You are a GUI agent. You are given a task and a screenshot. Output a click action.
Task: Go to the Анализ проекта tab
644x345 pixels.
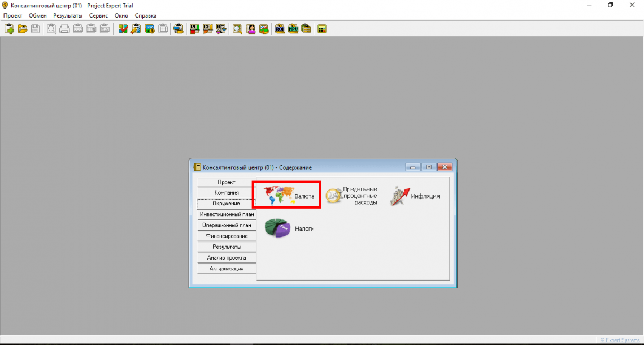coord(227,257)
